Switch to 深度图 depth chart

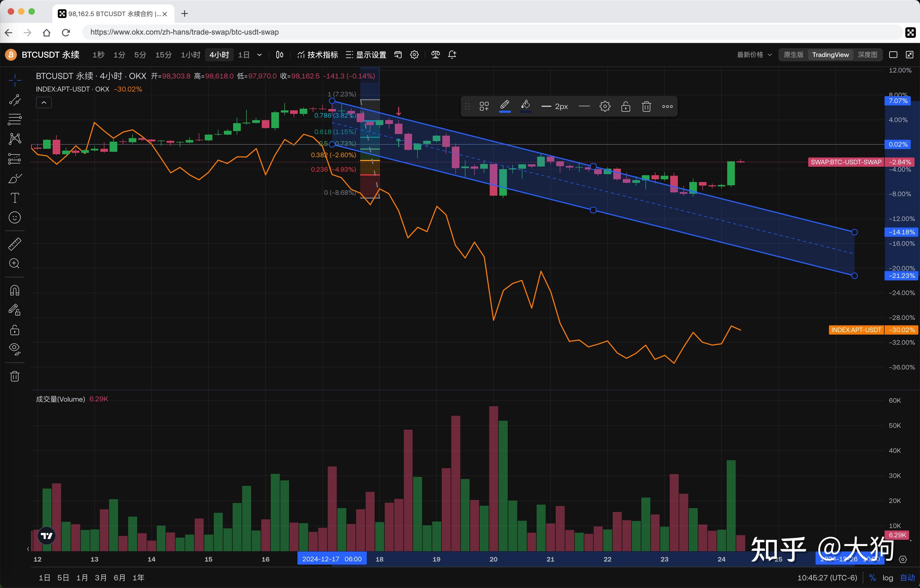(867, 54)
